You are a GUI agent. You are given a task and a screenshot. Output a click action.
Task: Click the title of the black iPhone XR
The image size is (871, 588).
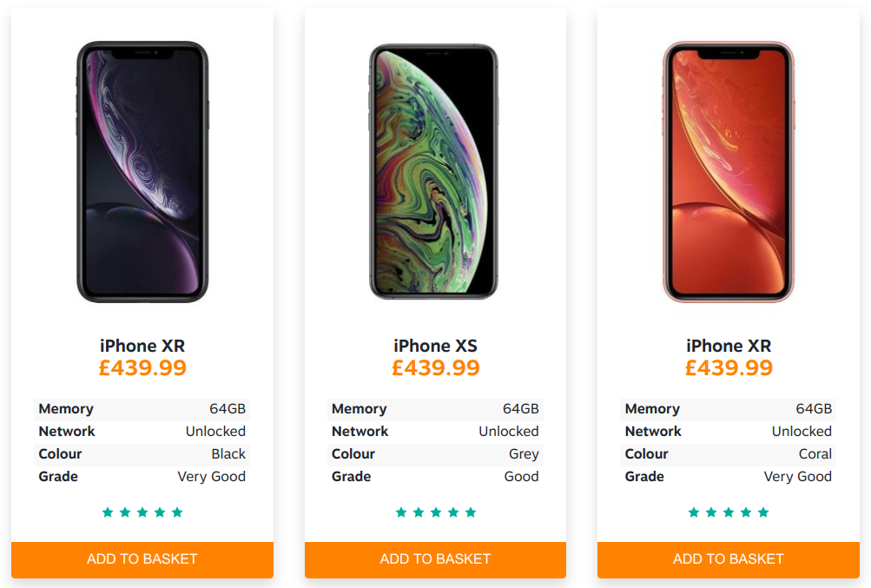[142, 346]
